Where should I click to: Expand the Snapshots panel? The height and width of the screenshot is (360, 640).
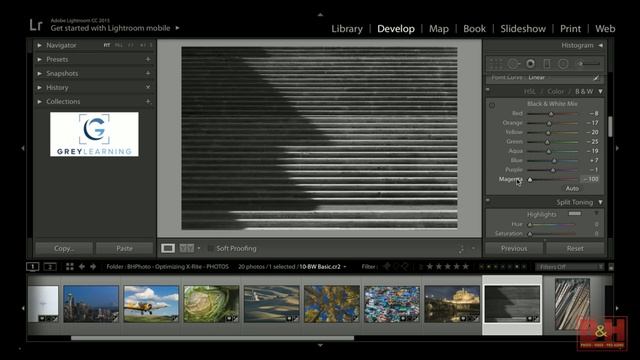[40, 73]
